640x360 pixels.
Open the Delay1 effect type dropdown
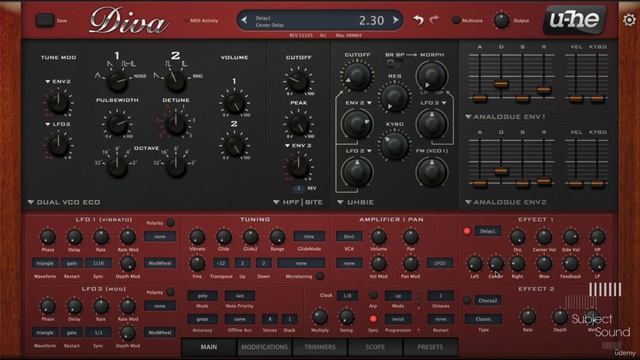488,231
